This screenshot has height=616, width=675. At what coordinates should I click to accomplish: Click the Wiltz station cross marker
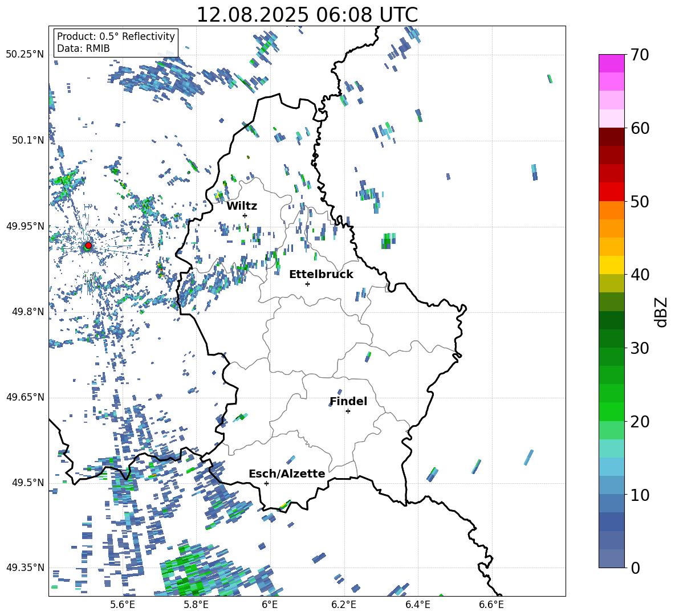tap(245, 215)
